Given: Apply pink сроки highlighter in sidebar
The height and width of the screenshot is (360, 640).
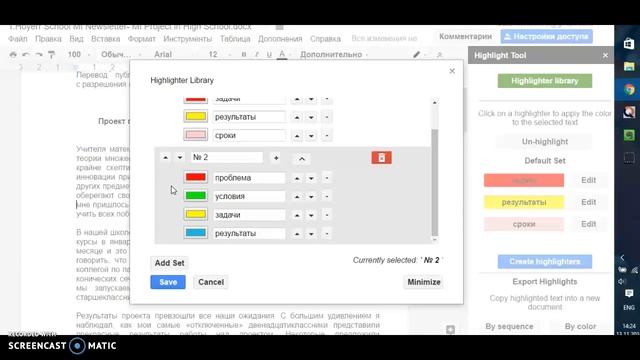Looking at the screenshot, I should tap(524, 224).
